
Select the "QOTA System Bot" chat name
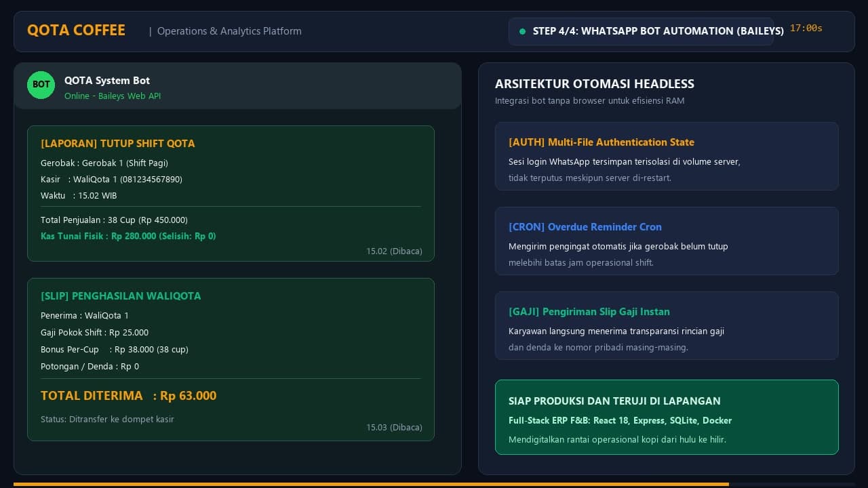tap(107, 81)
